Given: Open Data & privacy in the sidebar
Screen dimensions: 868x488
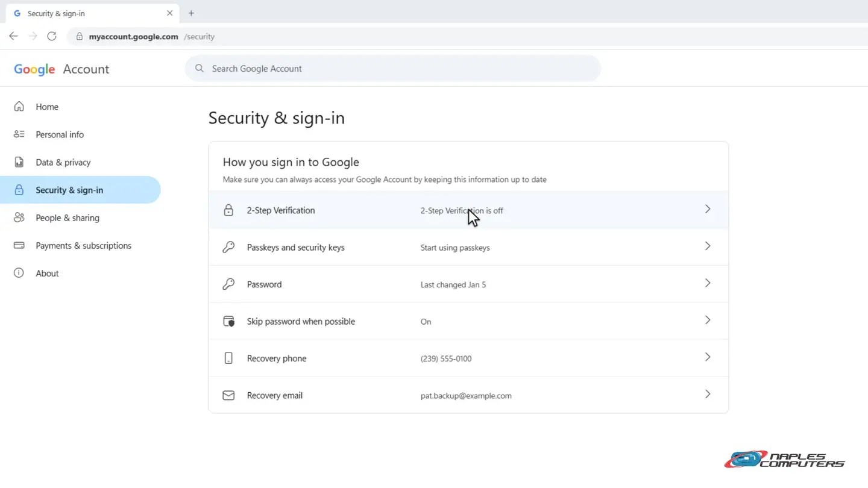Looking at the screenshot, I should point(80,162).
